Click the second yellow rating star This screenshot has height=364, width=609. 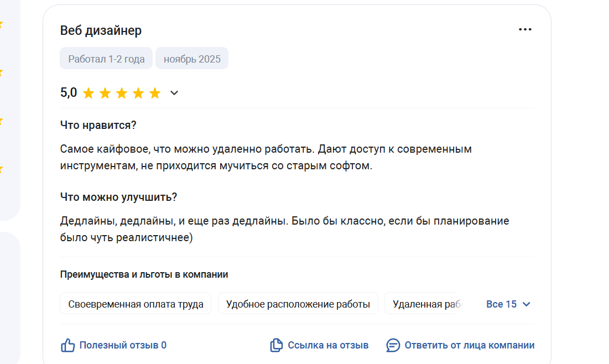click(105, 93)
